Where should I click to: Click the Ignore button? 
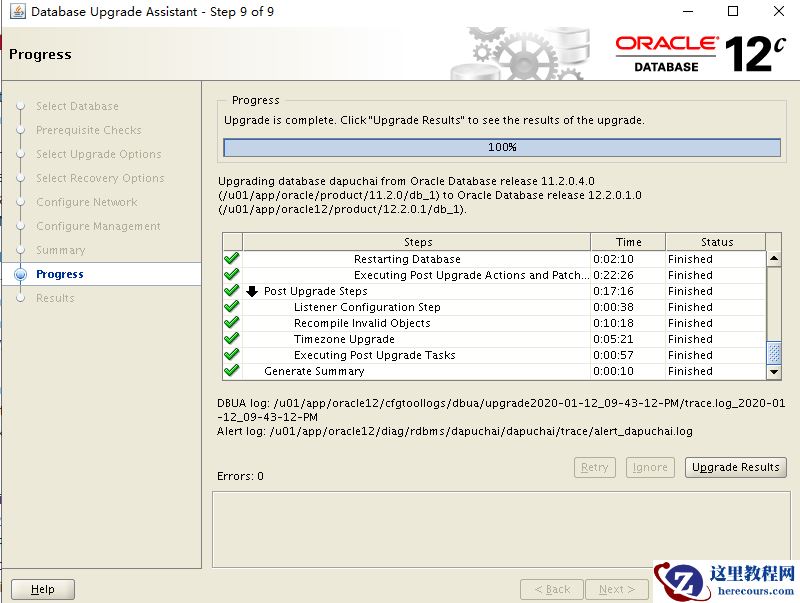click(650, 467)
